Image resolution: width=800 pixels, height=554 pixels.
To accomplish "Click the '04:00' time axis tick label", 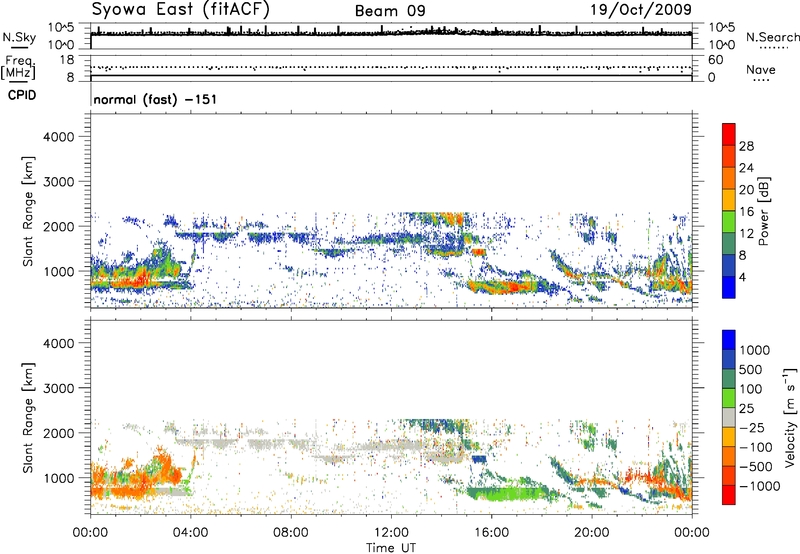I will click(x=190, y=533).
